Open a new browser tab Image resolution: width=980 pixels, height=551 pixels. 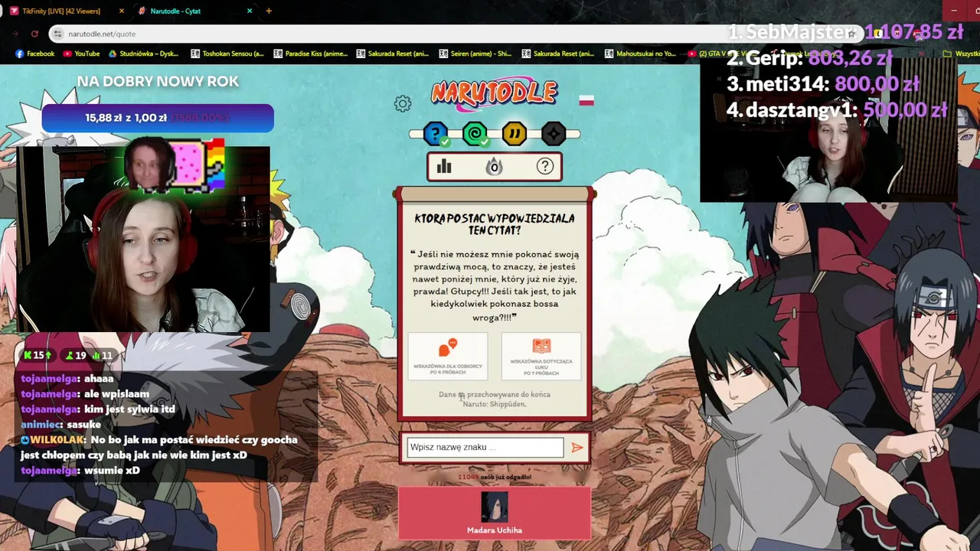point(269,11)
